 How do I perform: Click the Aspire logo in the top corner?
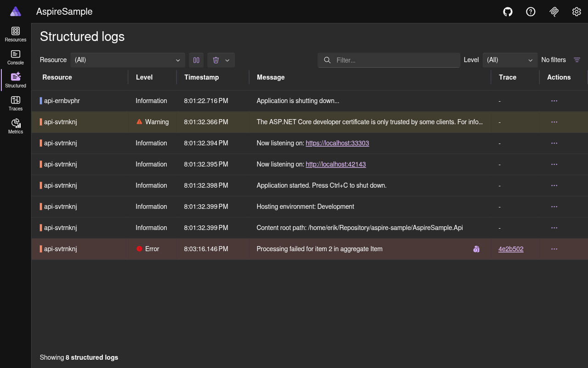15,11
